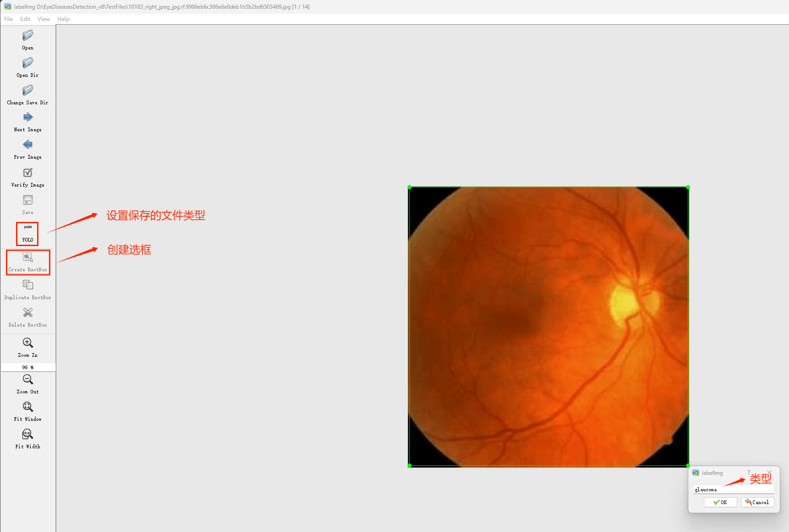Close the labelImg label dialog

tap(769, 473)
